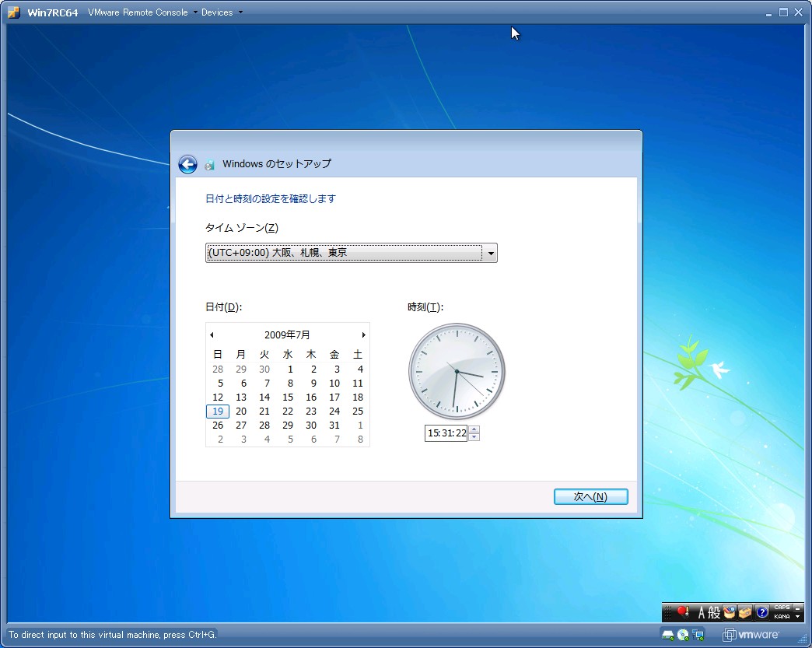This screenshot has width=812, height=648.
Task: Open the IME pad icon
Action: click(x=730, y=613)
